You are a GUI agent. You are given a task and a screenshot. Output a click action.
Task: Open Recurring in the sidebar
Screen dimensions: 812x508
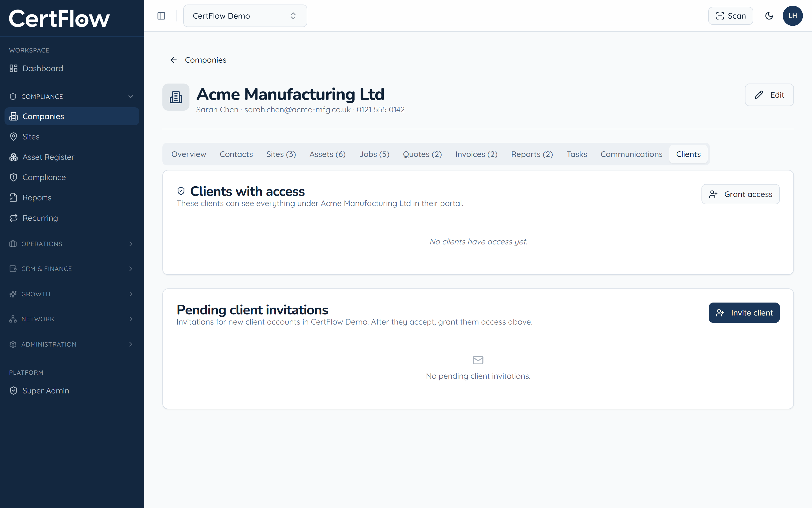tap(72, 218)
